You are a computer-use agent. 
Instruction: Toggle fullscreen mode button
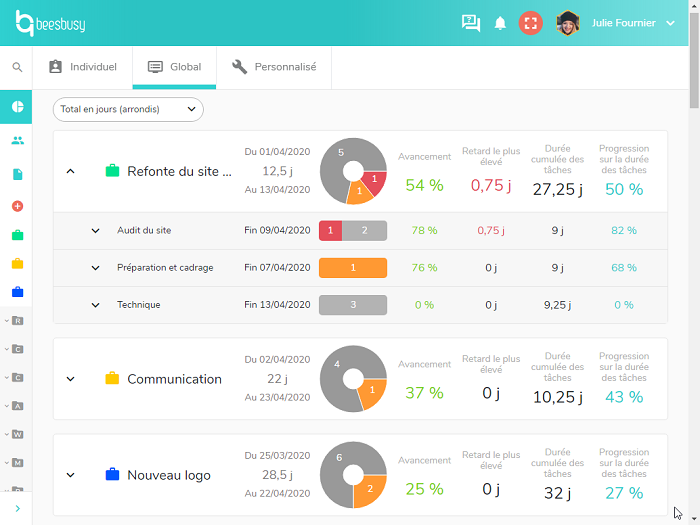(x=531, y=23)
